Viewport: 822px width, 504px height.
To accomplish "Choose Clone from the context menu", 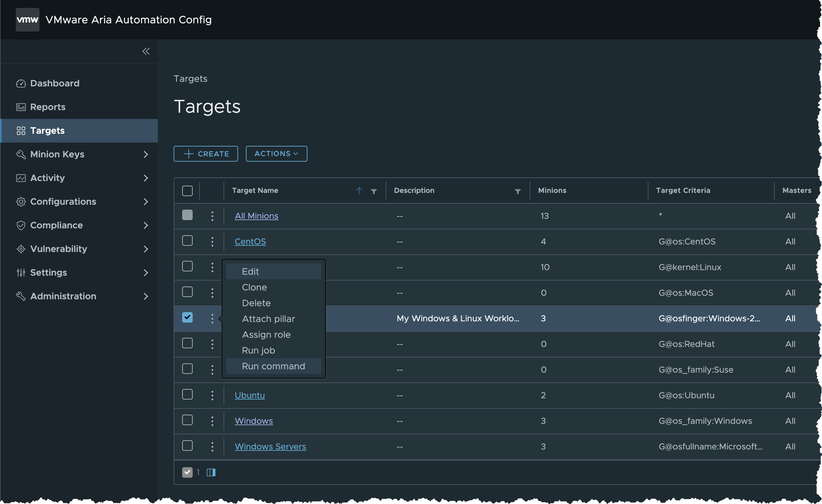I will (274, 287).
